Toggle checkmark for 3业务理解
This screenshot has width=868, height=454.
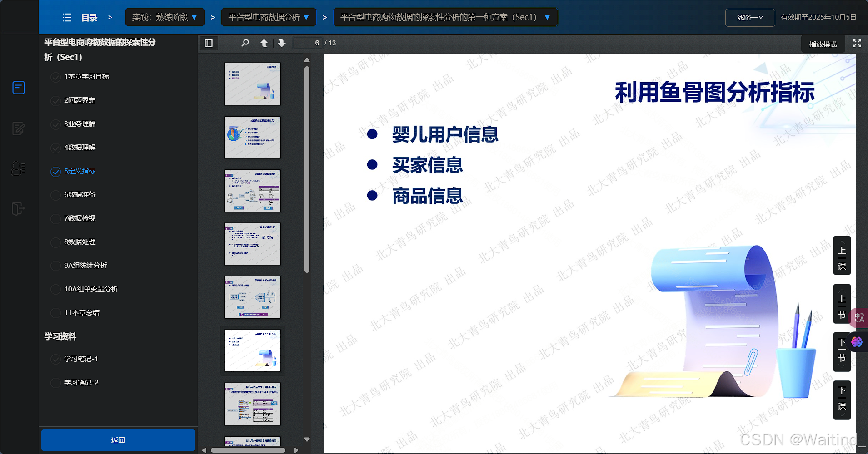pos(55,124)
